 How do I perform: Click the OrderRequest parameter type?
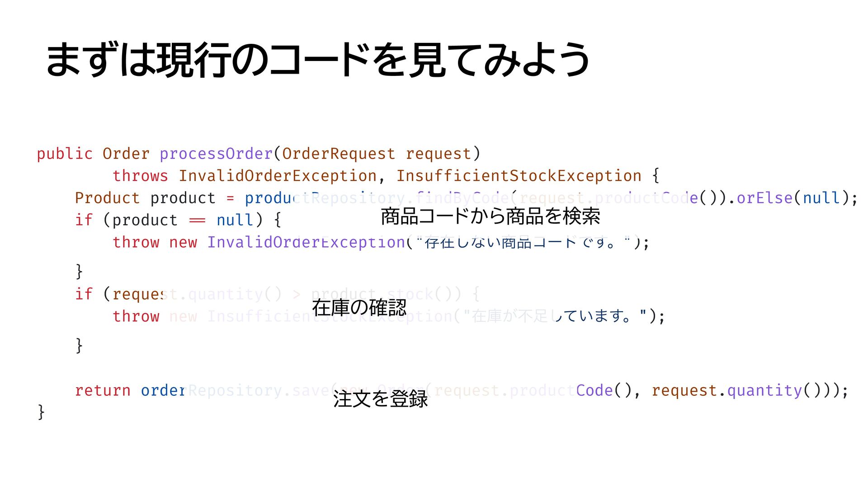[338, 154]
